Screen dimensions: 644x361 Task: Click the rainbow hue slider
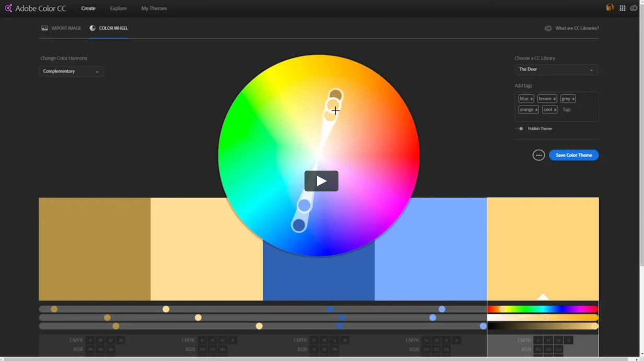[543, 309]
